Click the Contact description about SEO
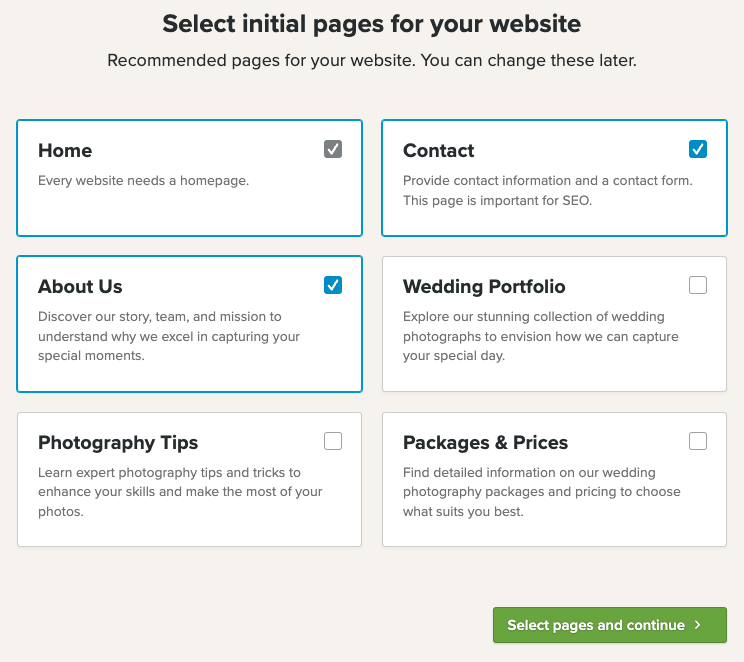The width and height of the screenshot is (744, 662). [497, 200]
